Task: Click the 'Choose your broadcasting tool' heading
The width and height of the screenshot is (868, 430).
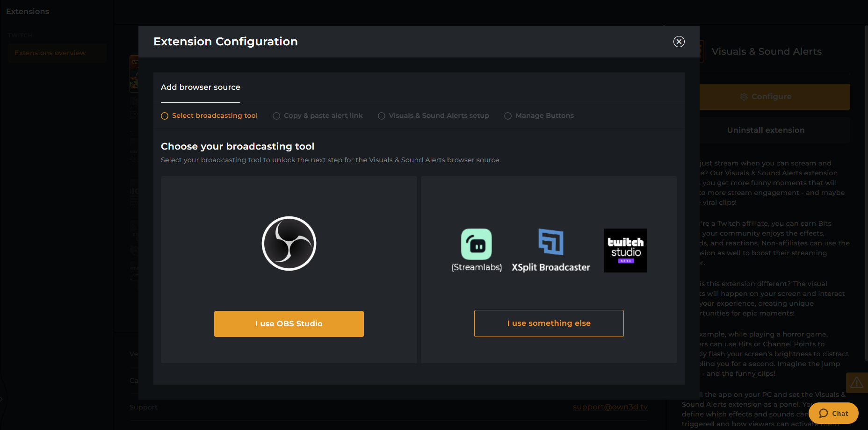Action: [x=238, y=146]
